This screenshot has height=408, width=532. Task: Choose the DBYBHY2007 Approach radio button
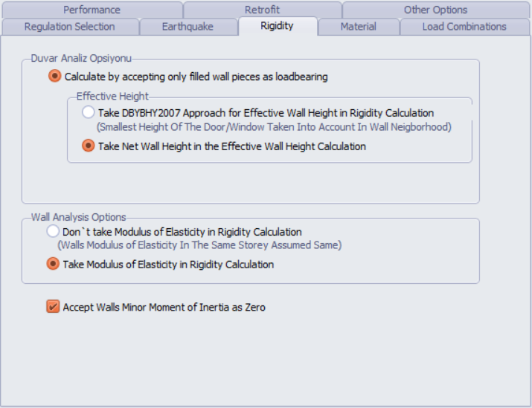click(x=89, y=112)
